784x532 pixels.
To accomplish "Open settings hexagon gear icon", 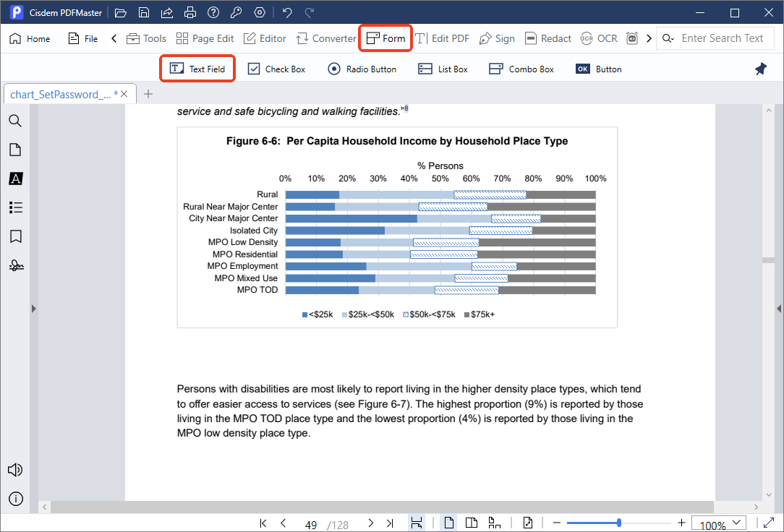I will (x=260, y=12).
